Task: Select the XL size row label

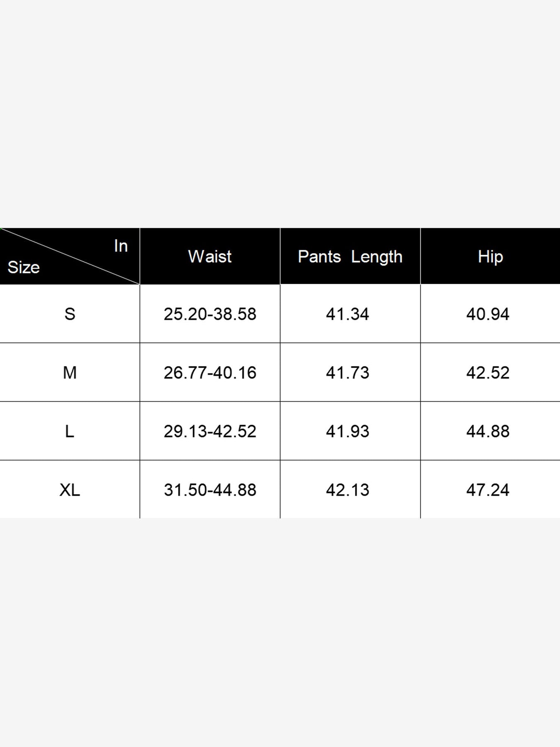Action: point(70,490)
